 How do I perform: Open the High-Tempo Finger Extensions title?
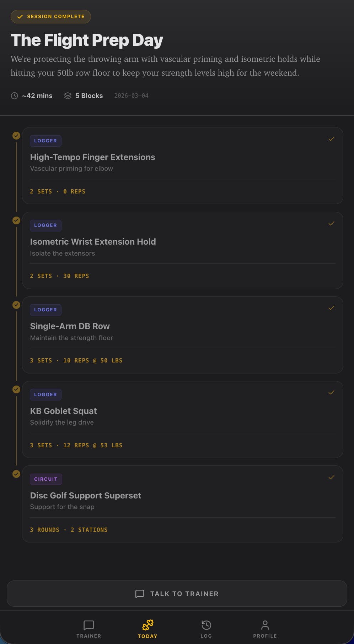pyautogui.click(x=92, y=157)
